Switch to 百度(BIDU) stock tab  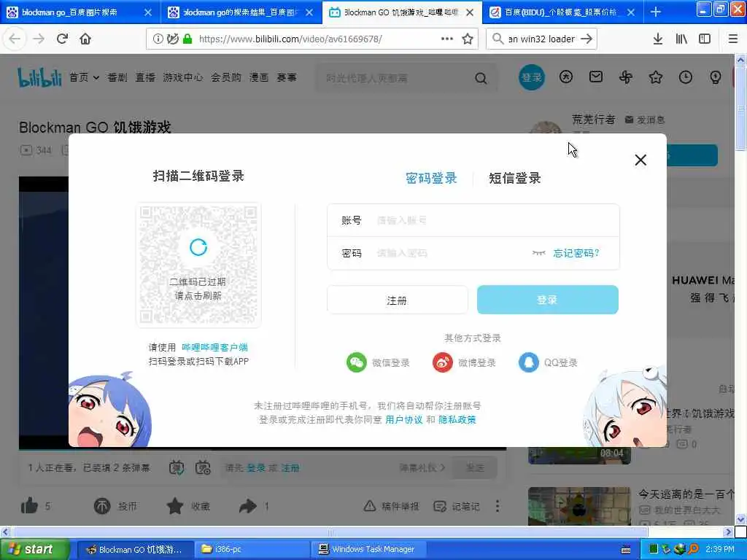point(562,12)
